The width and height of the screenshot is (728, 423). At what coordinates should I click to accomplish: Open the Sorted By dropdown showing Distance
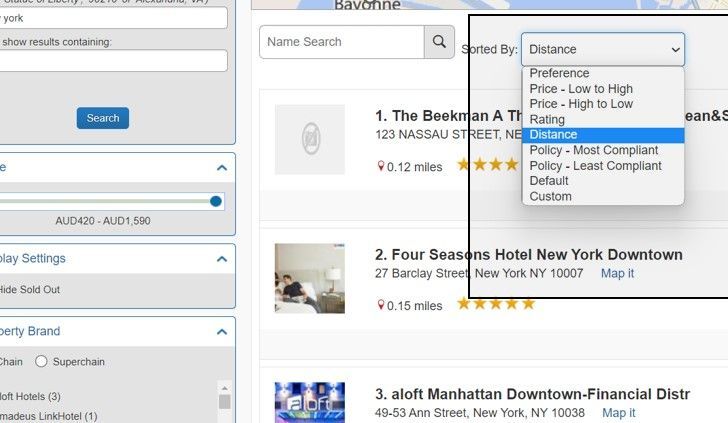point(603,49)
